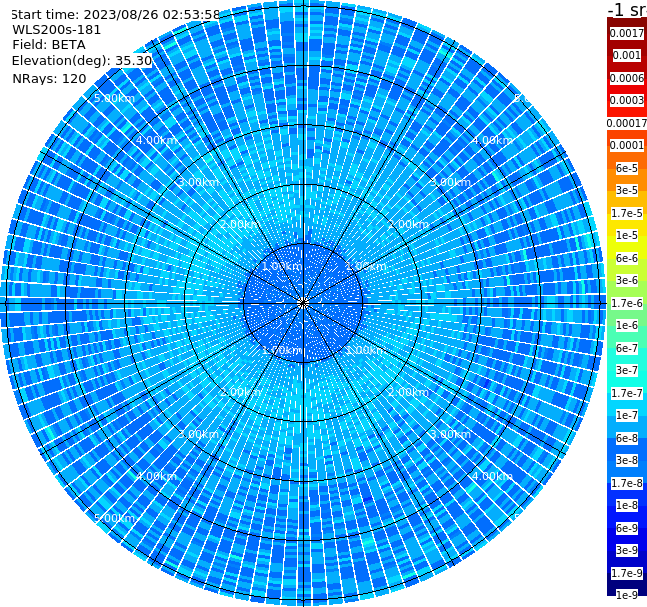Click the northeast 3.00km range ring label
The width and height of the screenshot is (647, 607).
(x=450, y=182)
